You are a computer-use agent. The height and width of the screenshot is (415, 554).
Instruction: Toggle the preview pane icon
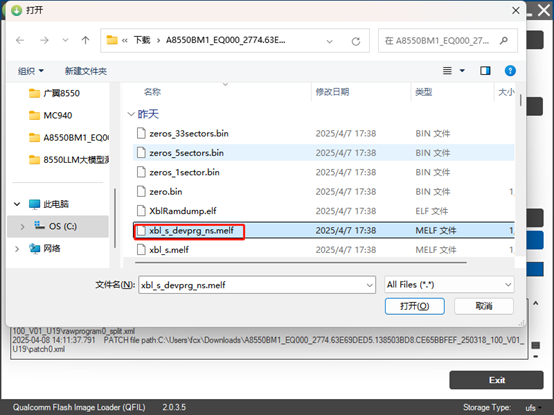(485, 71)
